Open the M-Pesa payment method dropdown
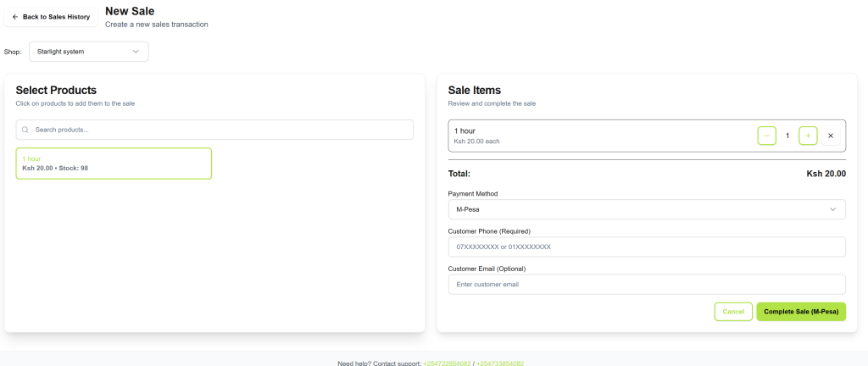 coord(647,209)
